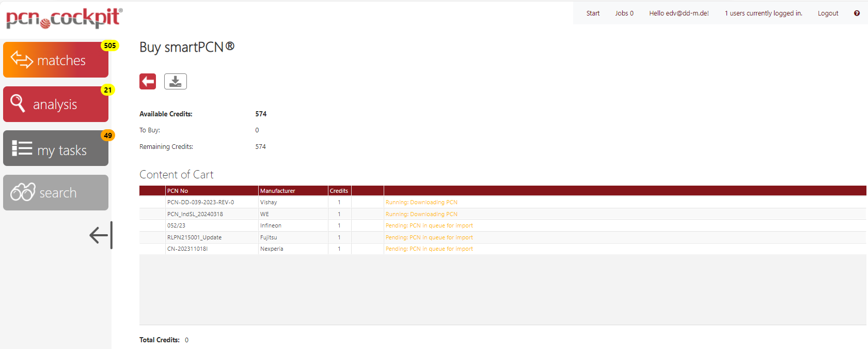The image size is (868, 349).
Task: Click the red back arrow button
Action: pos(148,81)
